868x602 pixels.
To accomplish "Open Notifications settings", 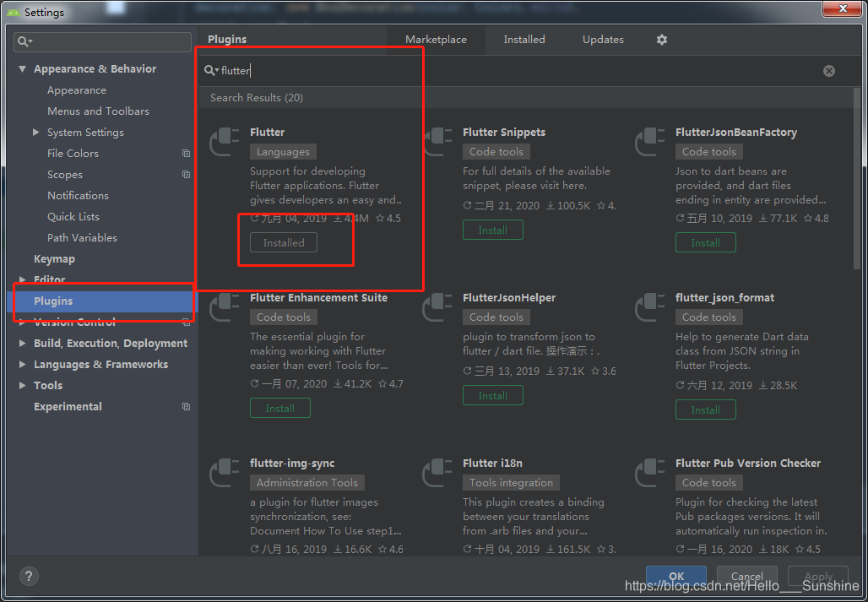I will [x=78, y=195].
